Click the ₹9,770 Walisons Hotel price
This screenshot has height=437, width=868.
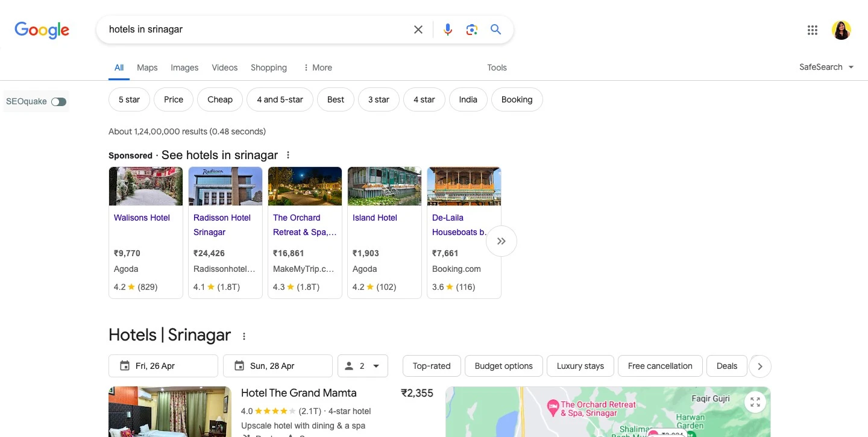tap(127, 253)
